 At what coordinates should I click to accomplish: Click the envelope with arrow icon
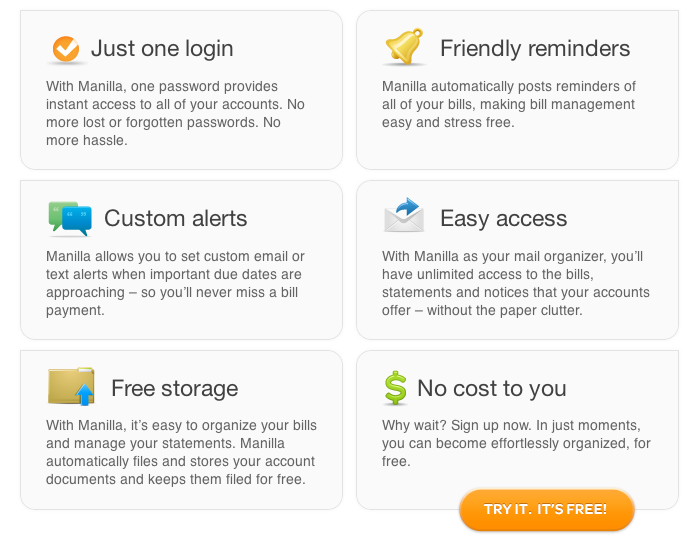click(x=404, y=215)
